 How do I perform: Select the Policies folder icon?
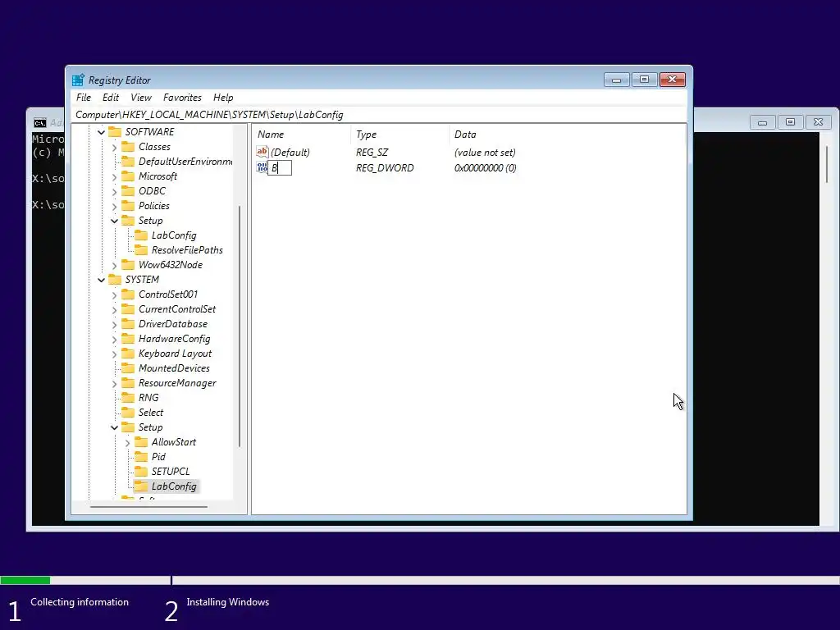coord(128,205)
